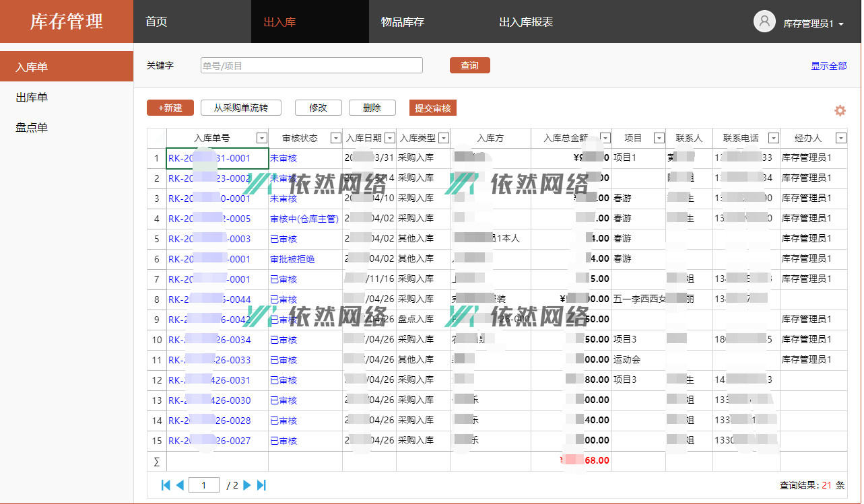Image resolution: width=864 pixels, height=504 pixels.
Task: Open the 入库日期 column filter arrow
Action: click(x=389, y=138)
